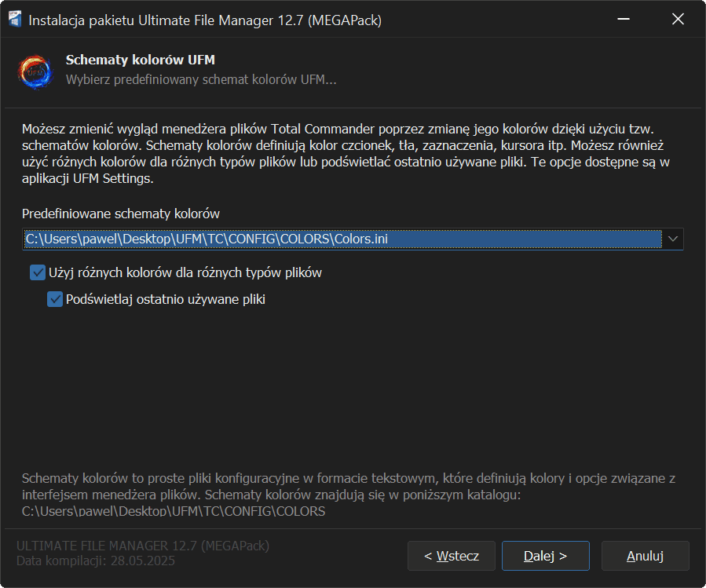The height and width of the screenshot is (588, 706).
Task: Proceed with the 'Dalej >' button
Action: click(545, 556)
